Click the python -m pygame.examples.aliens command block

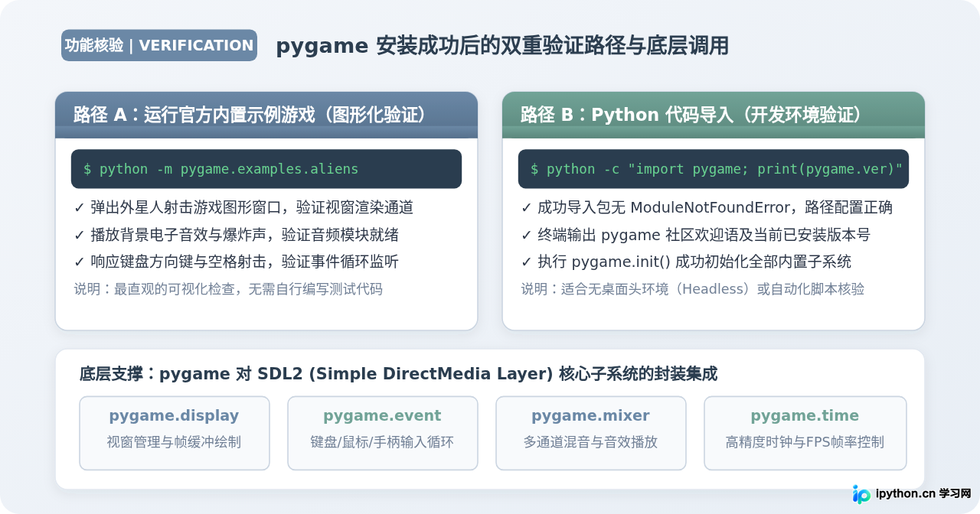266,169
